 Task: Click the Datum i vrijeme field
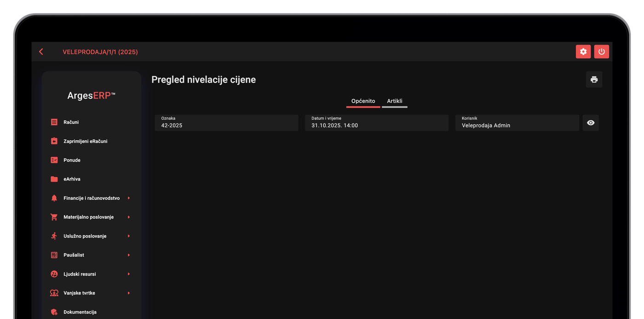377,123
